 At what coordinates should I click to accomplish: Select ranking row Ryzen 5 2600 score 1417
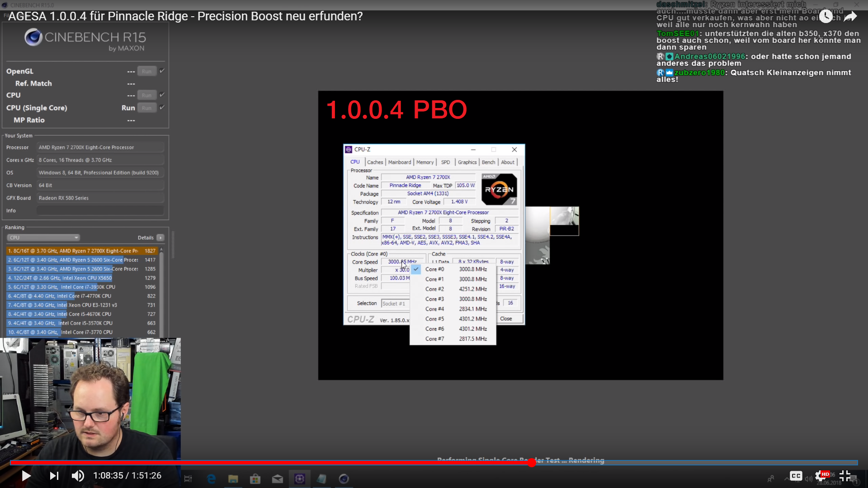[82, 260]
